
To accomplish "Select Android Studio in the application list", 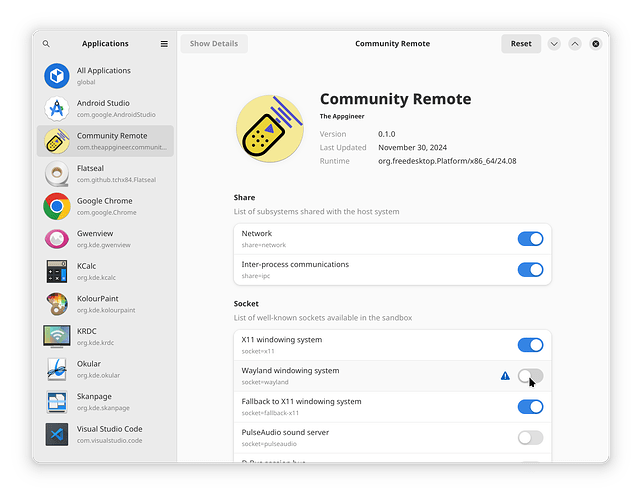I will pos(105,108).
